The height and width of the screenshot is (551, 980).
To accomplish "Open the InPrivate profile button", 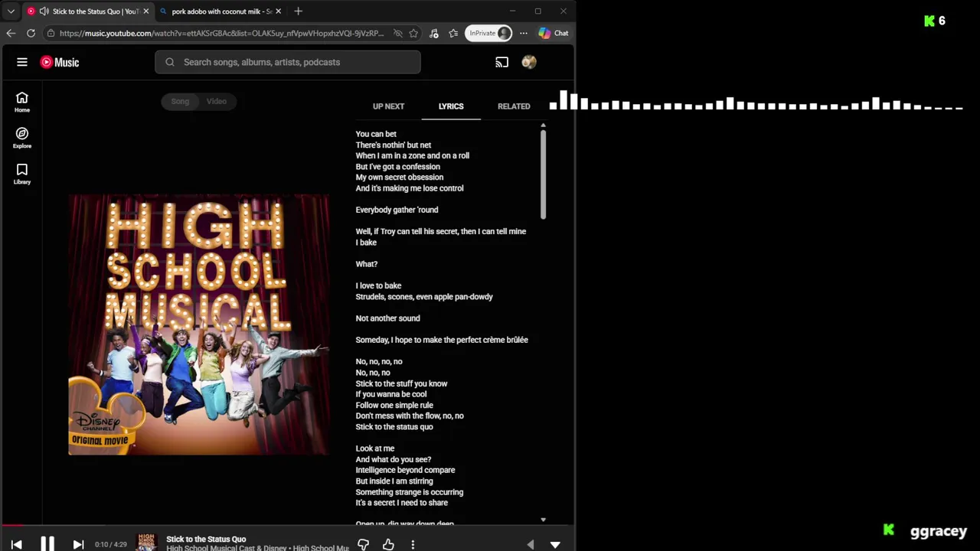I will tap(488, 33).
